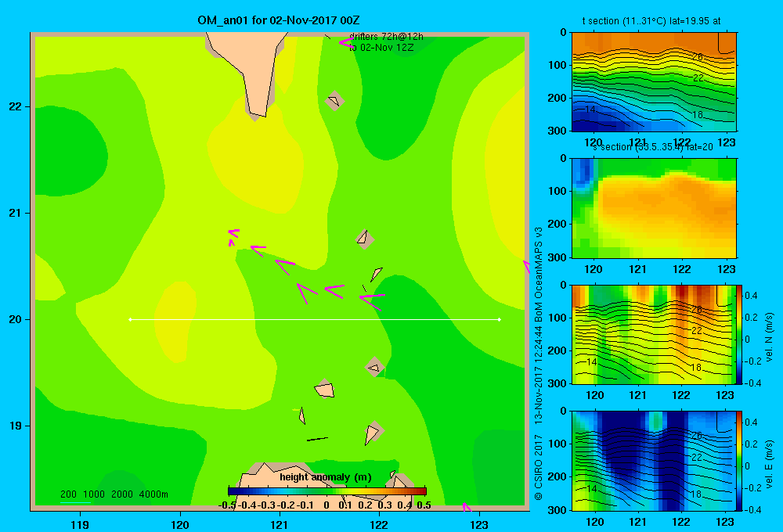The image size is (783, 532).
Task: Click the vertical "BoM OceanMAPS v3" text
Action: [x=539, y=275]
